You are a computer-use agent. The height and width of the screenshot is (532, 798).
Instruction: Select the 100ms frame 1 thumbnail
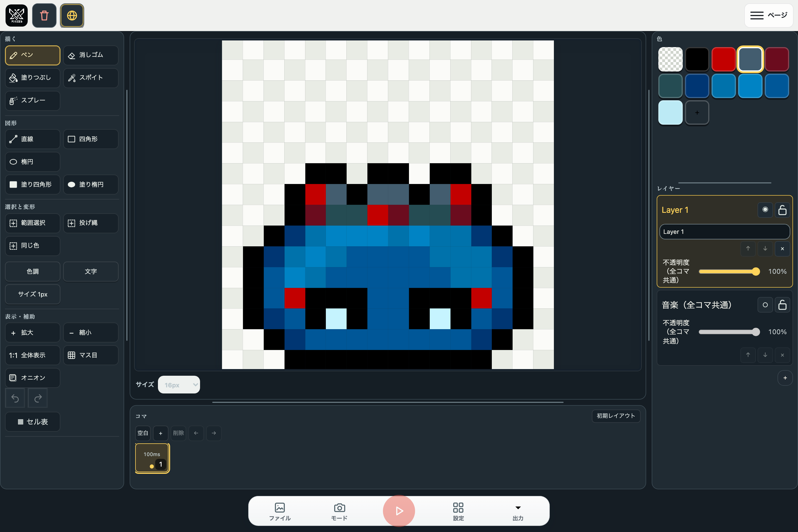tap(152, 458)
